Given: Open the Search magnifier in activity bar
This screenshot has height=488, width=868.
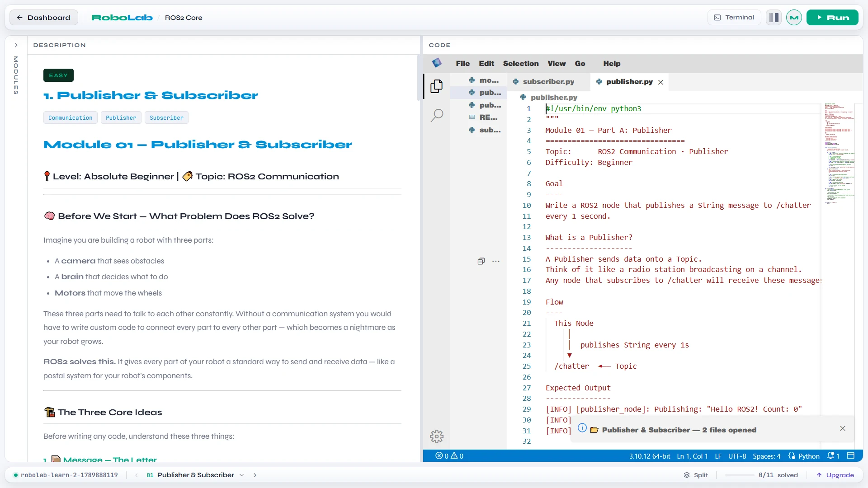Looking at the screenshot, I should pyautogui.click(x=436, y=116).
